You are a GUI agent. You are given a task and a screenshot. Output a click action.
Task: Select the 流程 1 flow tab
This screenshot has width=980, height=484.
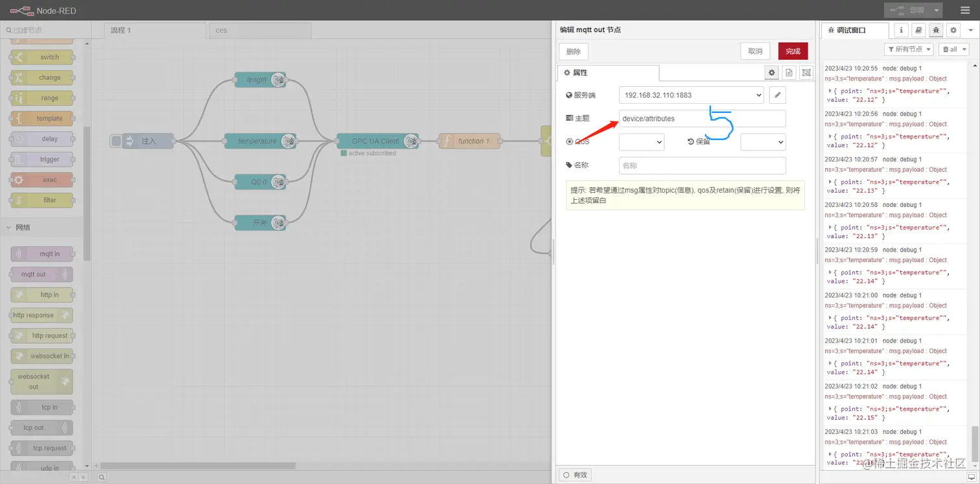[155, 30]
